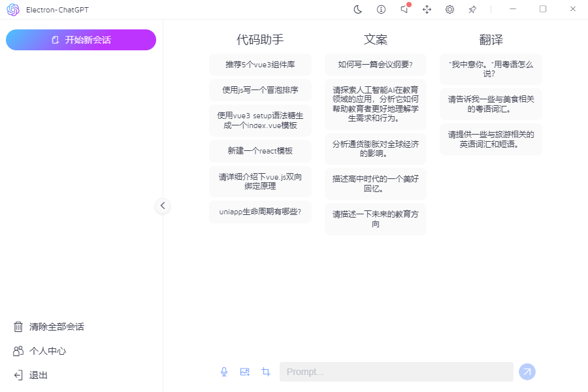Close the Electron-ChatGPT window
588x392 pixels.
tap(572, 9)
